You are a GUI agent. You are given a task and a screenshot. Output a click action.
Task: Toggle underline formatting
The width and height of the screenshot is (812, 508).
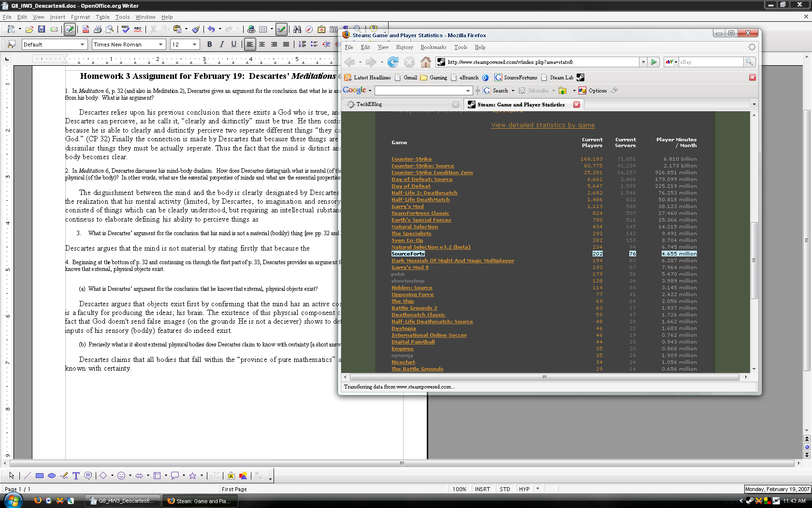coord(234,45)
